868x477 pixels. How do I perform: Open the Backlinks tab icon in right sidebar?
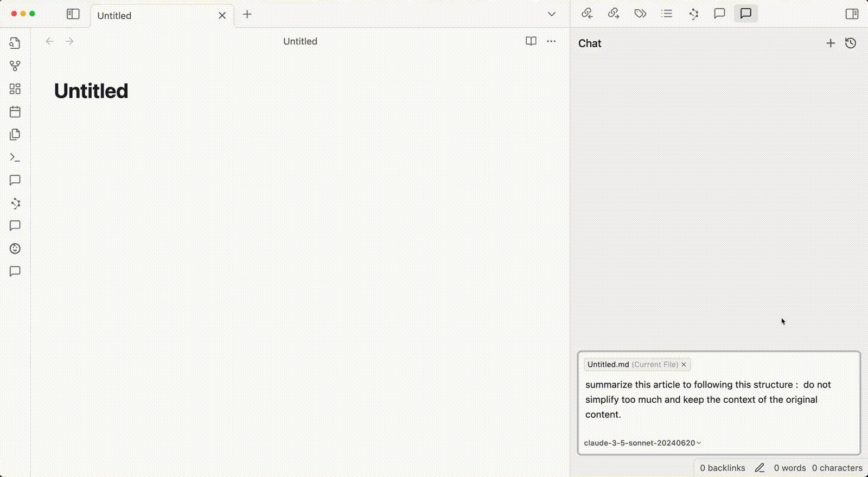587,14
